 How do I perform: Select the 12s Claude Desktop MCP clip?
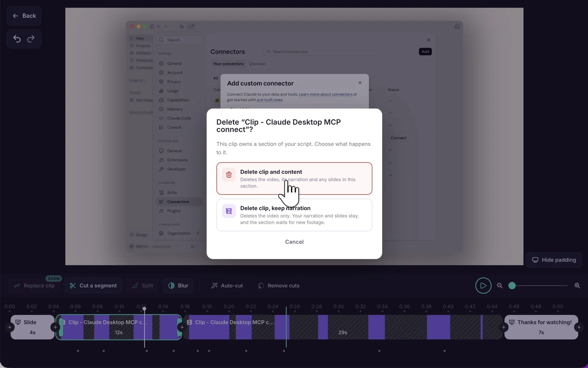(x=119, y=327)
